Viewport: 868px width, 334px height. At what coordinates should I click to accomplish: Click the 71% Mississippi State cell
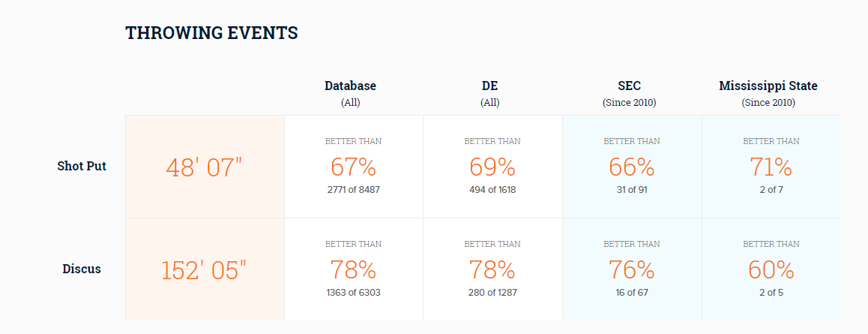tap(771, 167)
